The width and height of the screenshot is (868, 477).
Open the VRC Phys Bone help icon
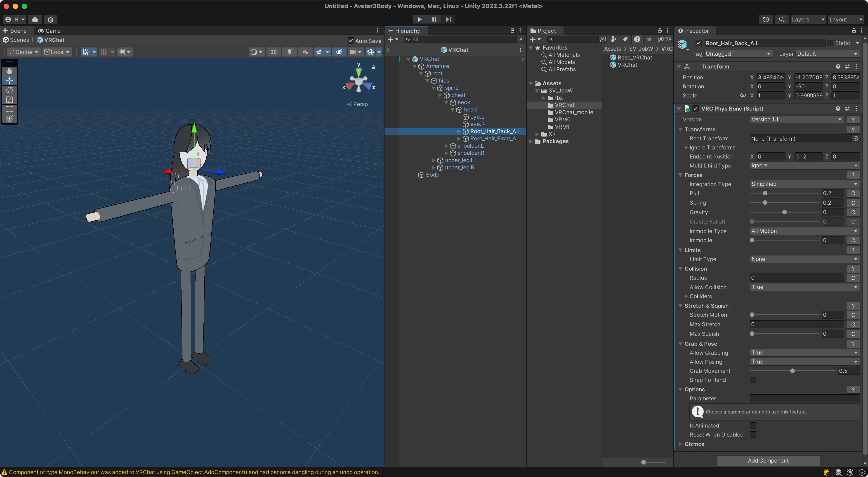point(838,109)
